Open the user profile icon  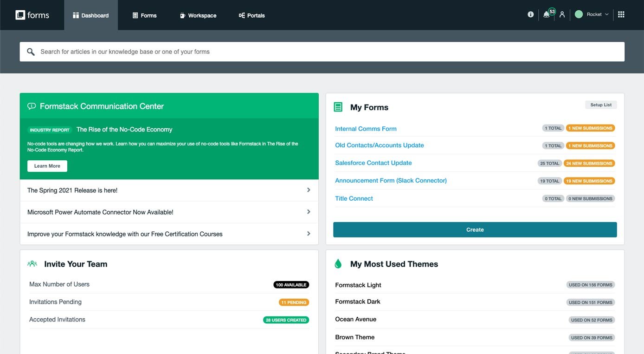point(562,14)
